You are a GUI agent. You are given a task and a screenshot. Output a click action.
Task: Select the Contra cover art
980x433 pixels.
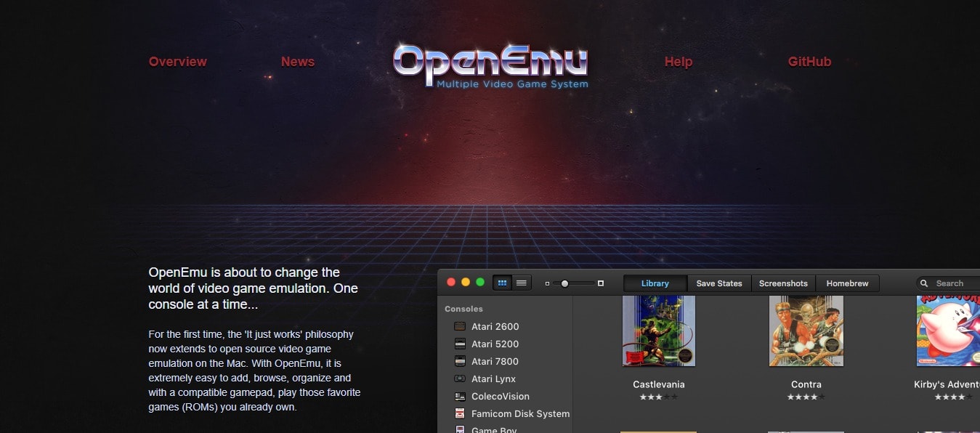tap(806, 331)
